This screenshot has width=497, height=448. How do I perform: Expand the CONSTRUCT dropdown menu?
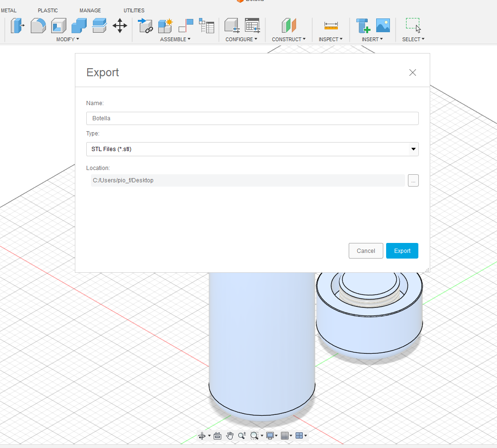click(x=288, y=39)
